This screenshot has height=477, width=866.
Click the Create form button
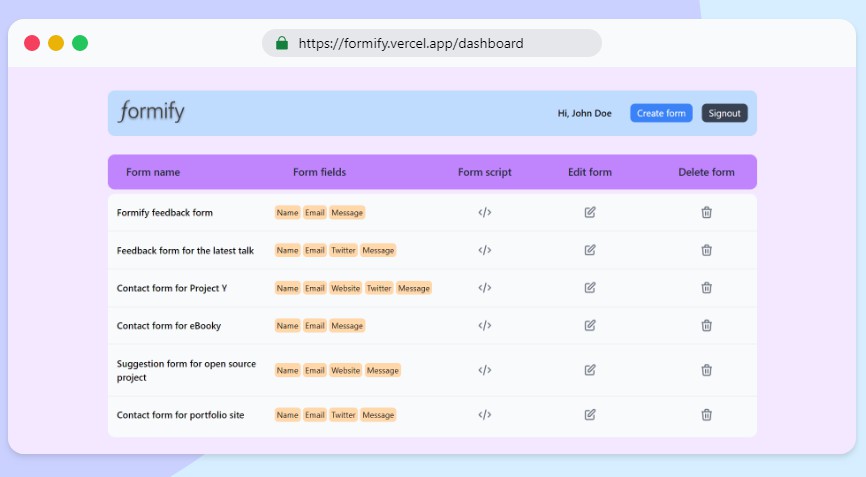[661, 113]
